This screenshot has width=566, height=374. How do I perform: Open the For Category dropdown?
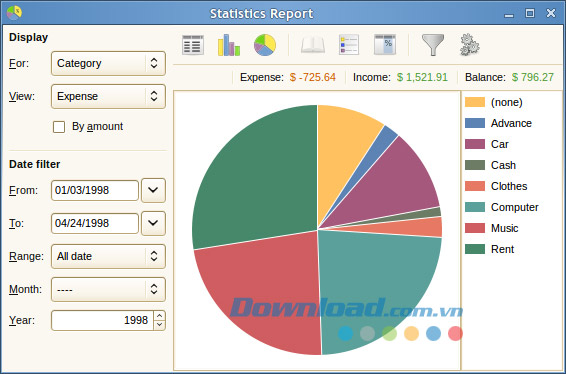point(108,64)
